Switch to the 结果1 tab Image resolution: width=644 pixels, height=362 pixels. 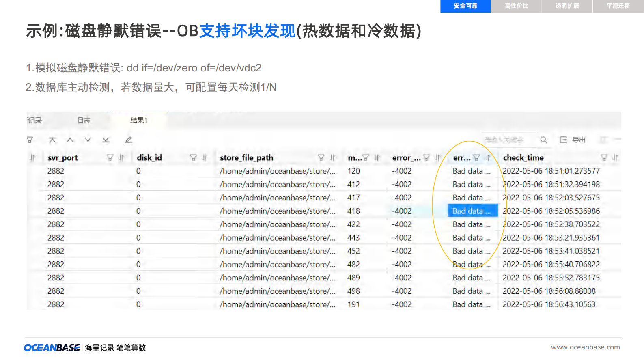tap(139, 120)
